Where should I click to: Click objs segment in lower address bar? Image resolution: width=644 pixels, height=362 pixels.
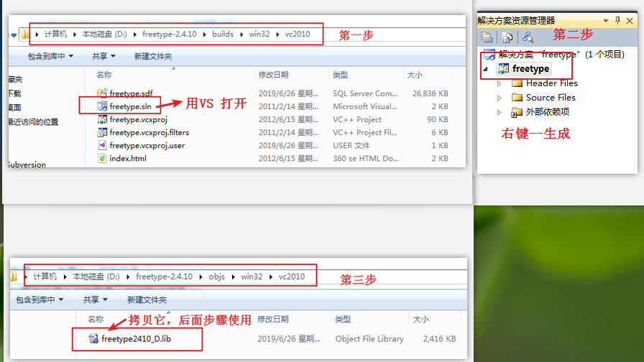tap(216, 277)
